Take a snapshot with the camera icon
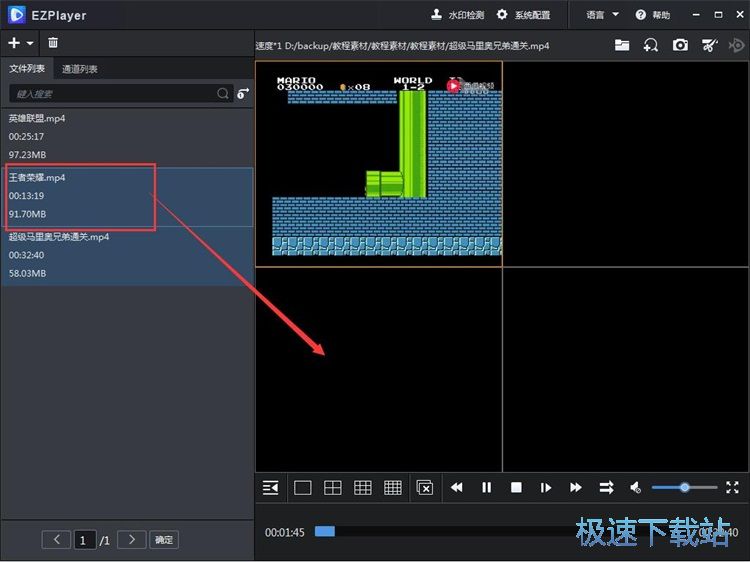 tap(680, 45)
